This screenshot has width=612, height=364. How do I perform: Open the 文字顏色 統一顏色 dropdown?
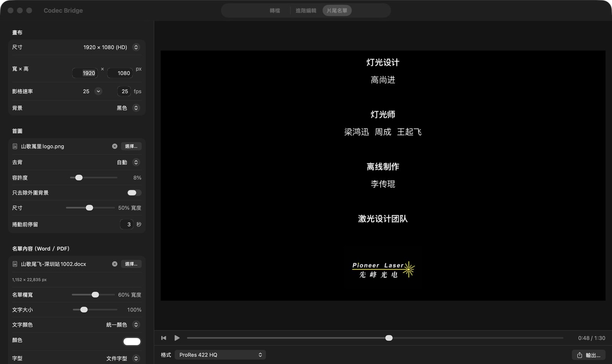click(136, 325)
